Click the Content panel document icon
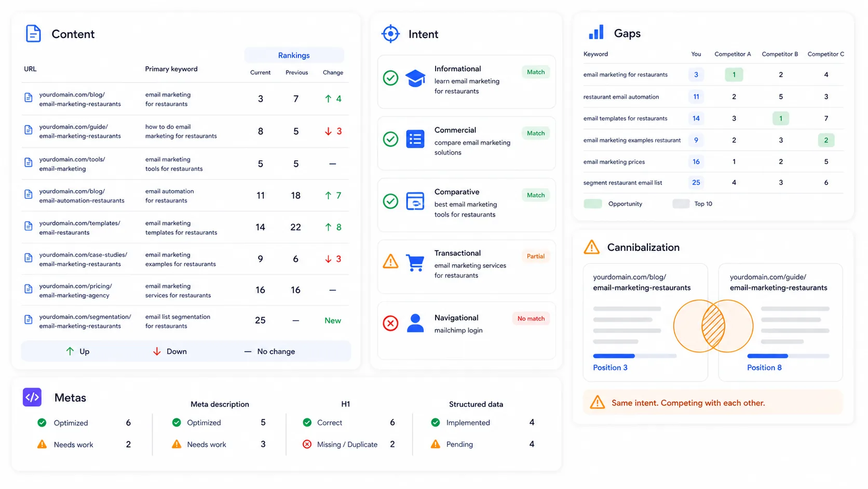The image size is (868, 489). [33, 34]
